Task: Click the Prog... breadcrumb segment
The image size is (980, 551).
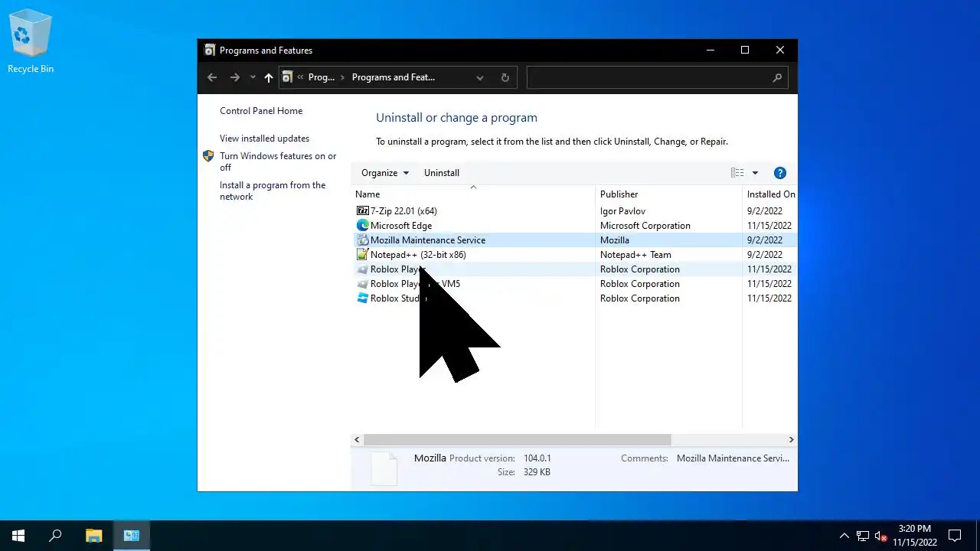Action: (322, 77)
